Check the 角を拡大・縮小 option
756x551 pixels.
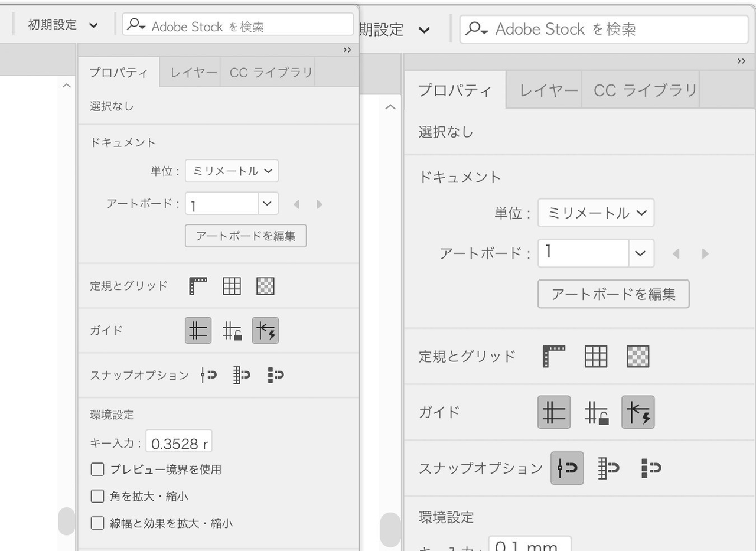click(97, 496)
